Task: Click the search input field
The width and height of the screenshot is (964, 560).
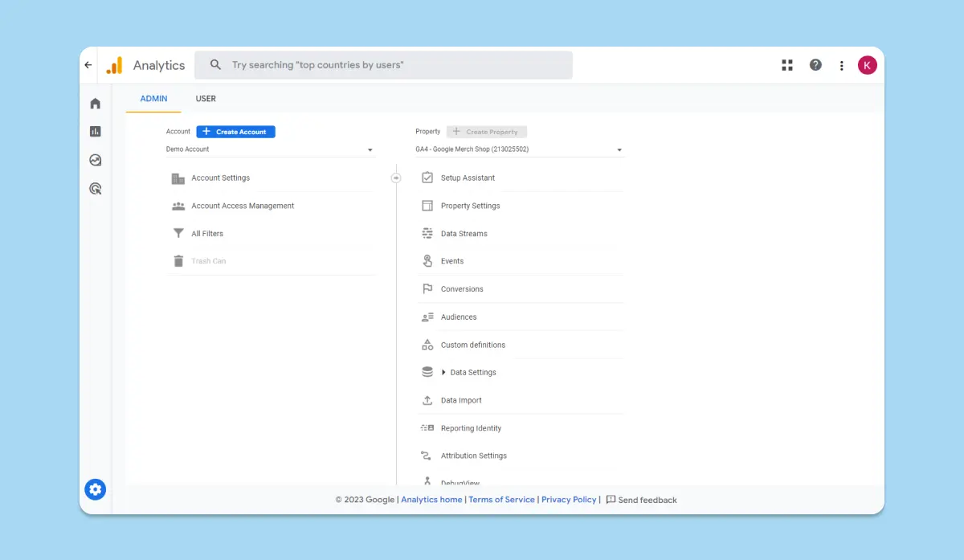Action: click(x=383, y=65)
